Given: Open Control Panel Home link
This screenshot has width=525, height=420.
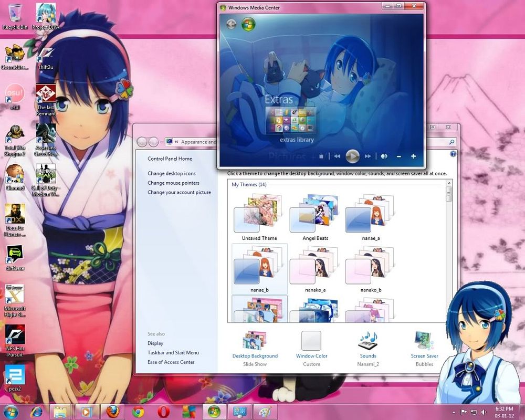Looking at the screenshot, I should click(x=170, y=159).
